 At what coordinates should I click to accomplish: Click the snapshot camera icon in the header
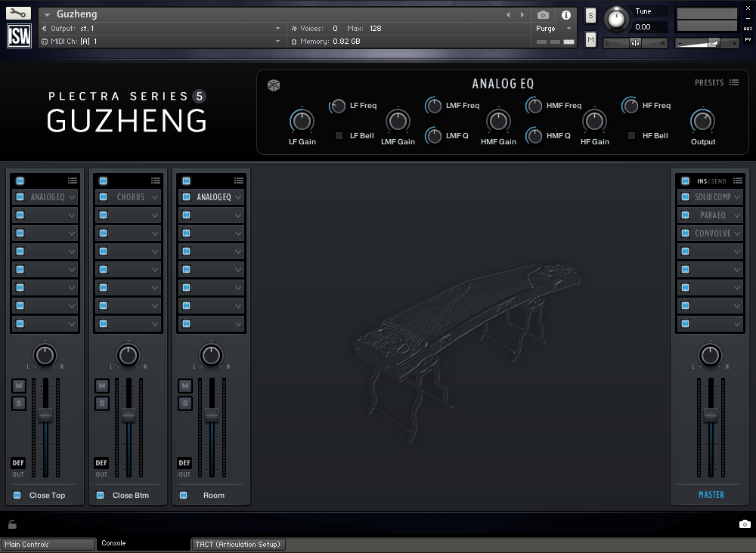(542, 15)
